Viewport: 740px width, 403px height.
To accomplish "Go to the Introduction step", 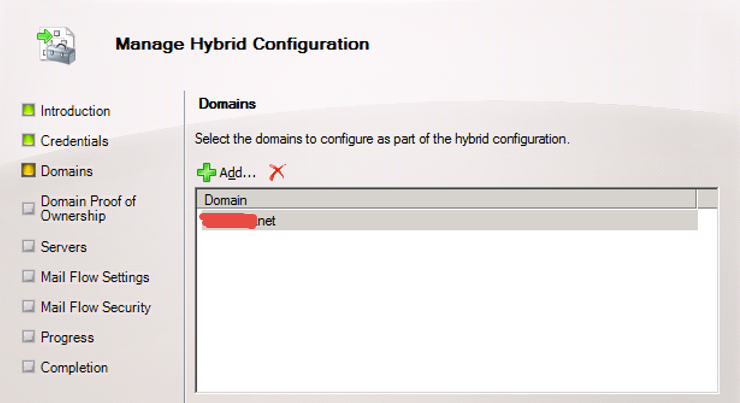I will 75,111.
